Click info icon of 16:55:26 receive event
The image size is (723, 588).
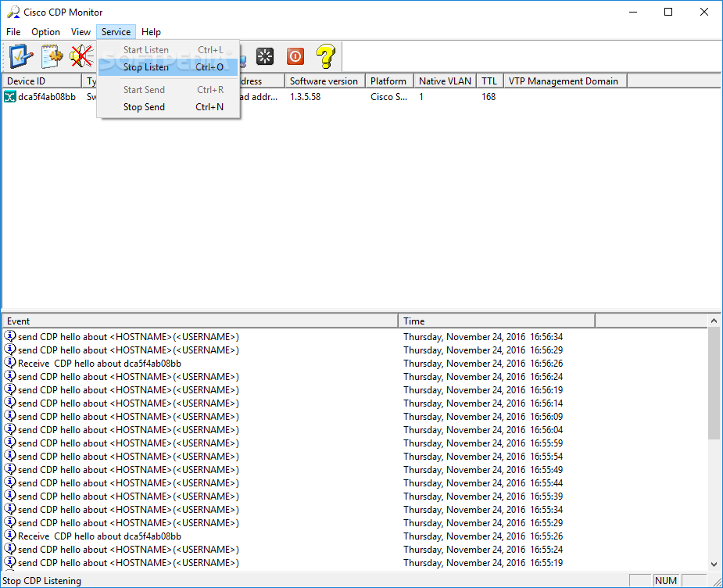pyautogui.click(x=9, y=536)
